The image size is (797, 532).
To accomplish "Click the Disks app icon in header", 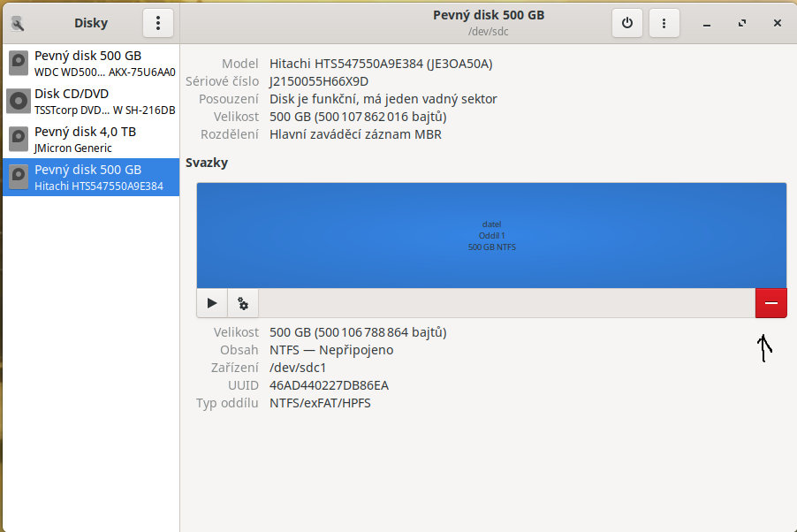I will tap(18, 23).
